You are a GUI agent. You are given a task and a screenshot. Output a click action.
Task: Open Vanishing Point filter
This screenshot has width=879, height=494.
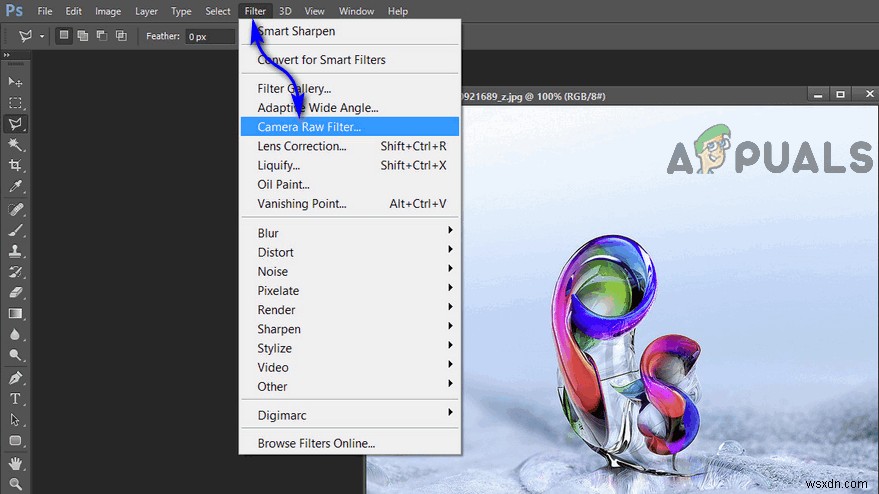350,204
